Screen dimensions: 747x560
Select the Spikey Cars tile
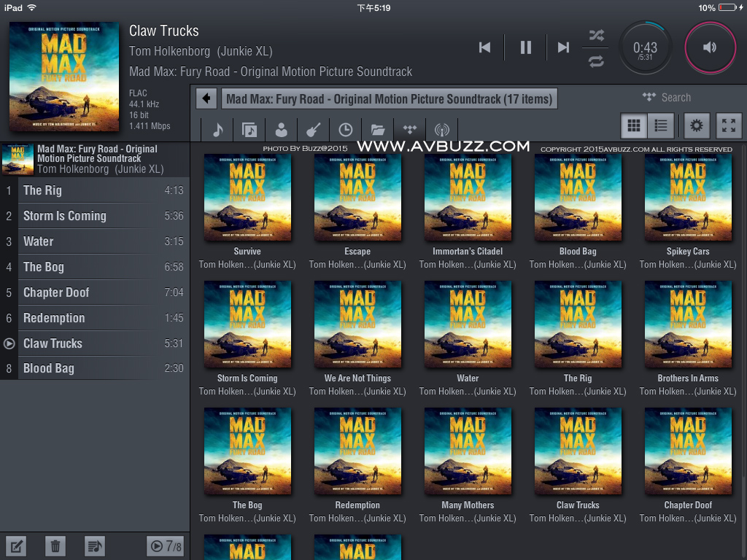coord(688,211)
